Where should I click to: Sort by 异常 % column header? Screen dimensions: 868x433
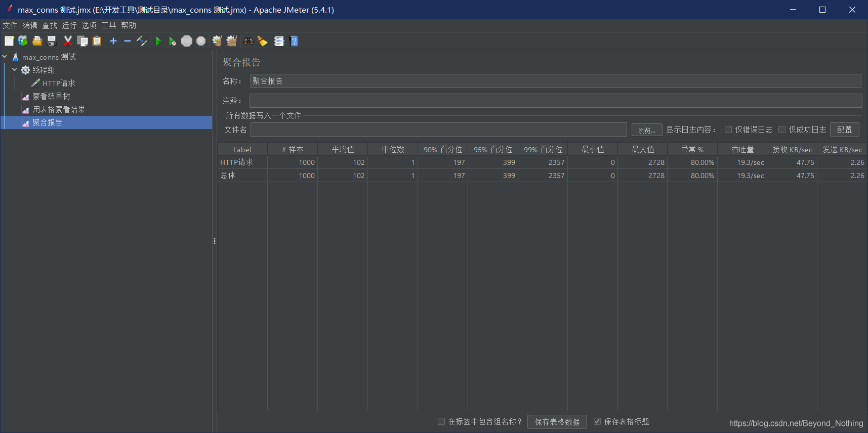pyautogui.click(x=692, y=149)
